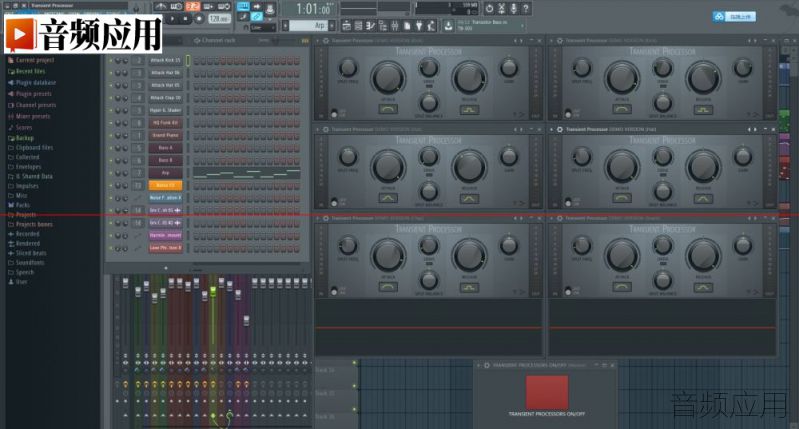
Task: Expand the Recent files browser folder
Action: pos(26,71)
